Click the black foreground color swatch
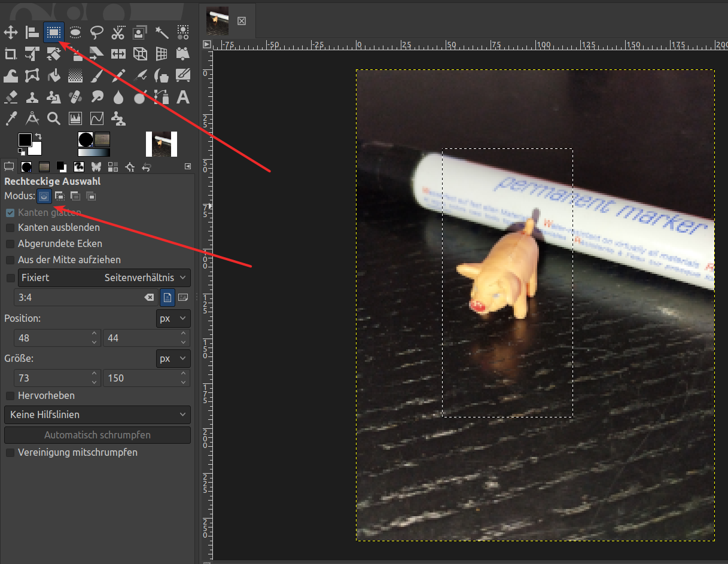728x564 pixels. point(25,140)
